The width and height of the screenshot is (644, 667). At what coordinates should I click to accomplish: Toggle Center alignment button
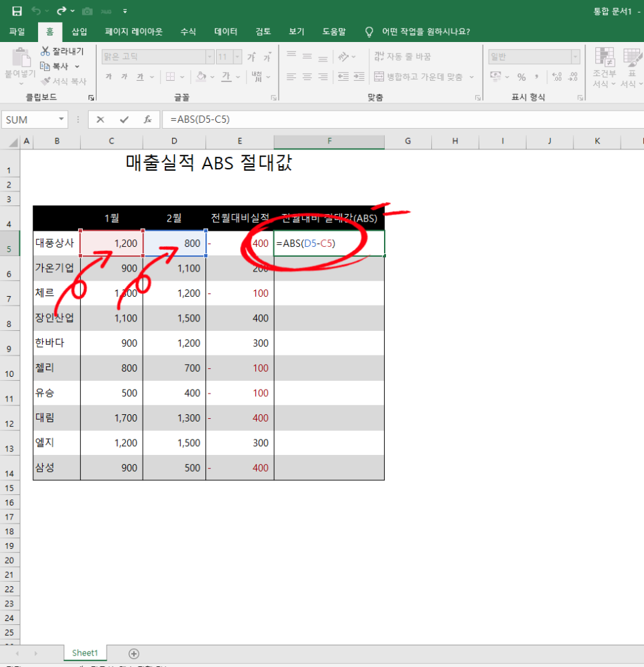(307, 77)
